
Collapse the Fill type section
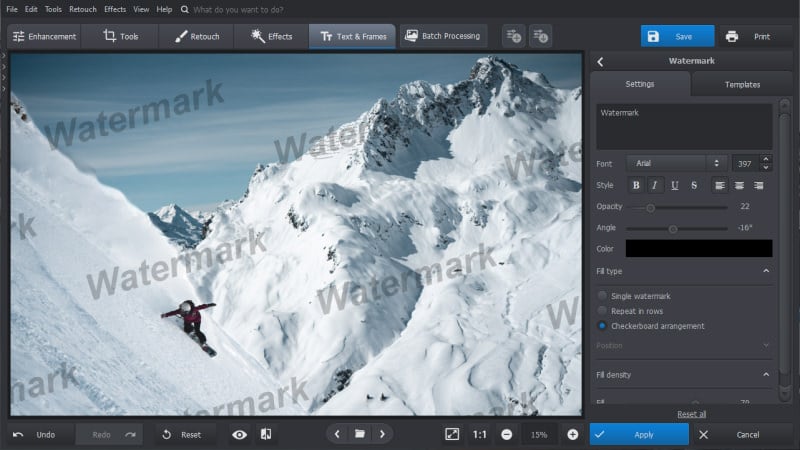click(766, 271)
